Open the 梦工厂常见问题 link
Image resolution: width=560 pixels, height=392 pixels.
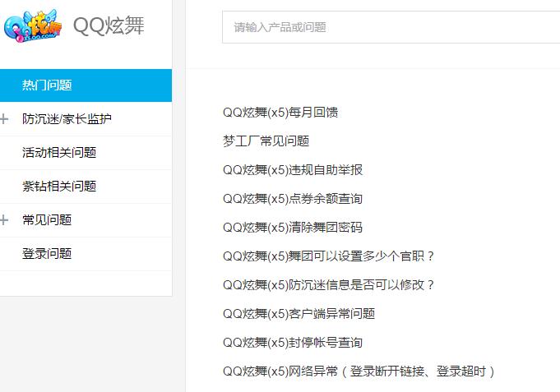click(266, 141)
